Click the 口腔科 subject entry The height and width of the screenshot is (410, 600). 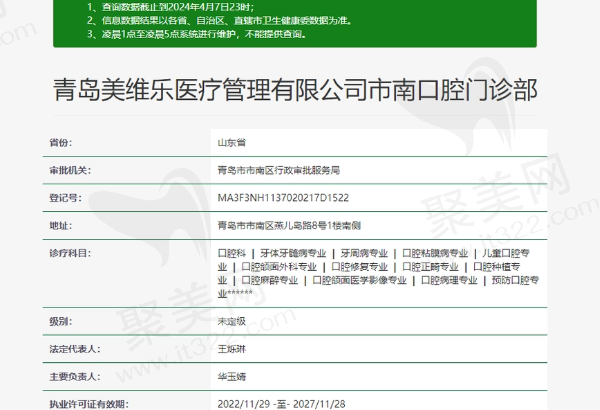(232, 253)
